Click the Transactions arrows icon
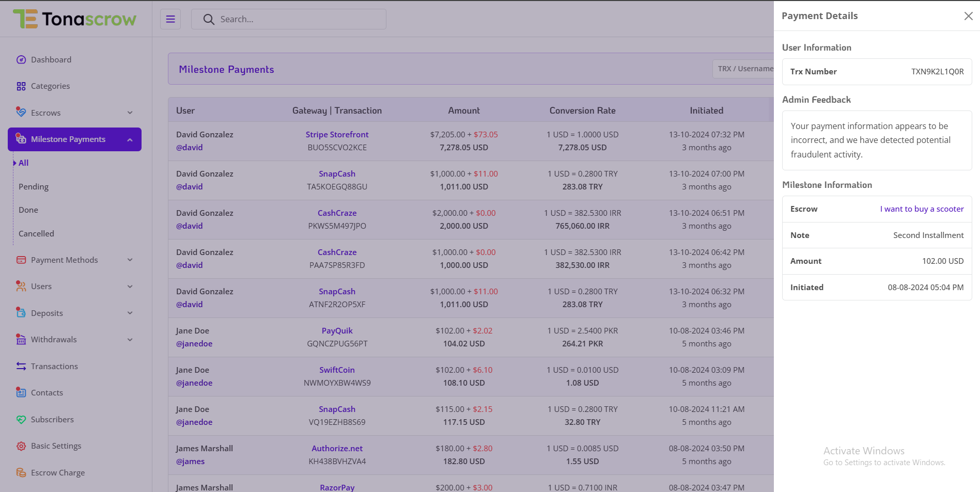Screen dimensions: 980x492 pos(21,367)
